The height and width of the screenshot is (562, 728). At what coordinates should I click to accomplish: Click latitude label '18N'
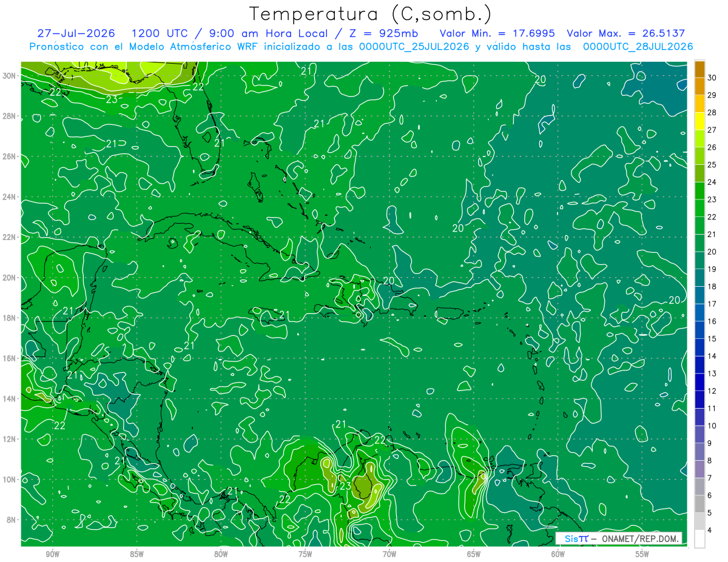point(9,318)
